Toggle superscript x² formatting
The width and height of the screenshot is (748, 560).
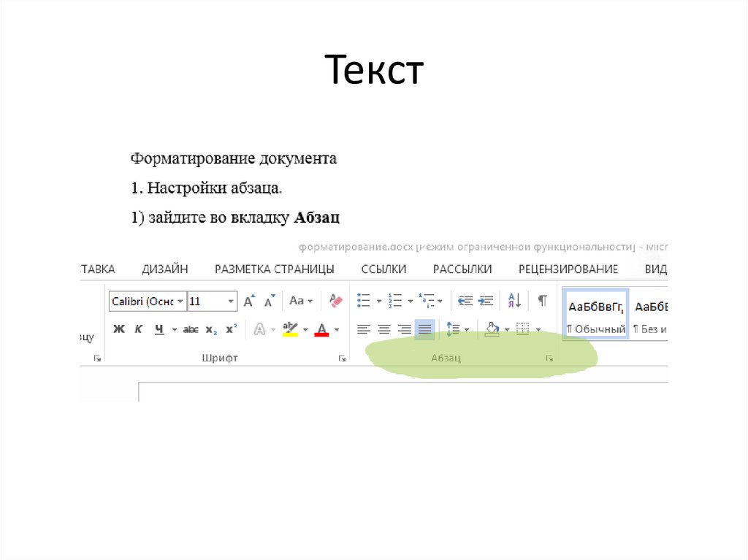tap(232, 329)
